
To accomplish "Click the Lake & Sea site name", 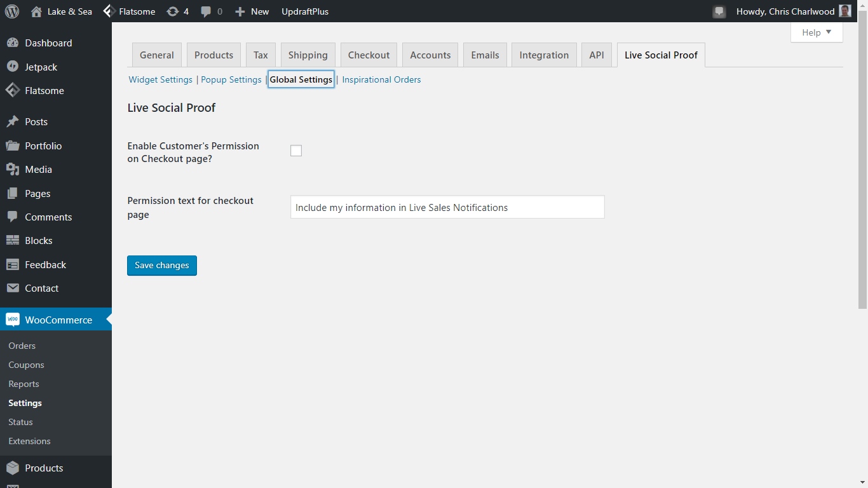I will tap(70, 11).
